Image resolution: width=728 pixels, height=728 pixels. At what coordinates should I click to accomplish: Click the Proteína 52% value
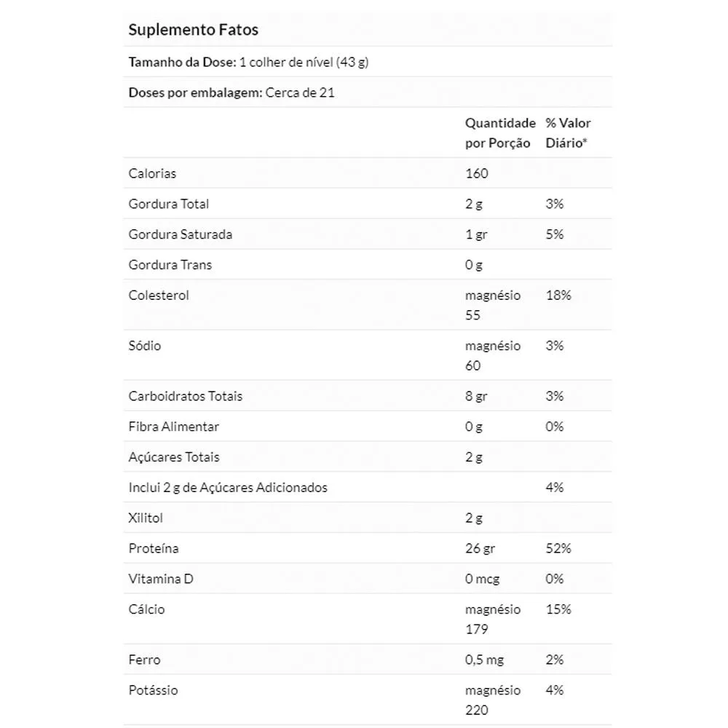558,548
